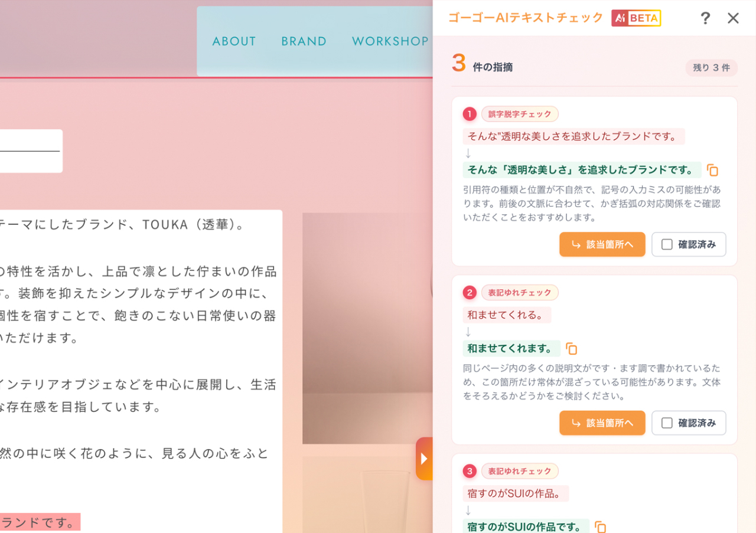
Task: Open the WORKSHOP menu item
Action: coord(390,41)
